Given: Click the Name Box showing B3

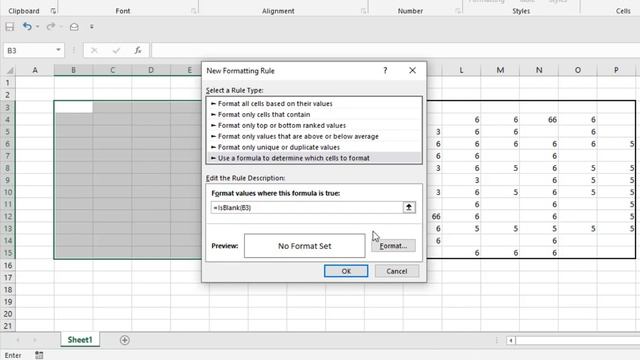Looking at the screenshot, I should (29, 51).
